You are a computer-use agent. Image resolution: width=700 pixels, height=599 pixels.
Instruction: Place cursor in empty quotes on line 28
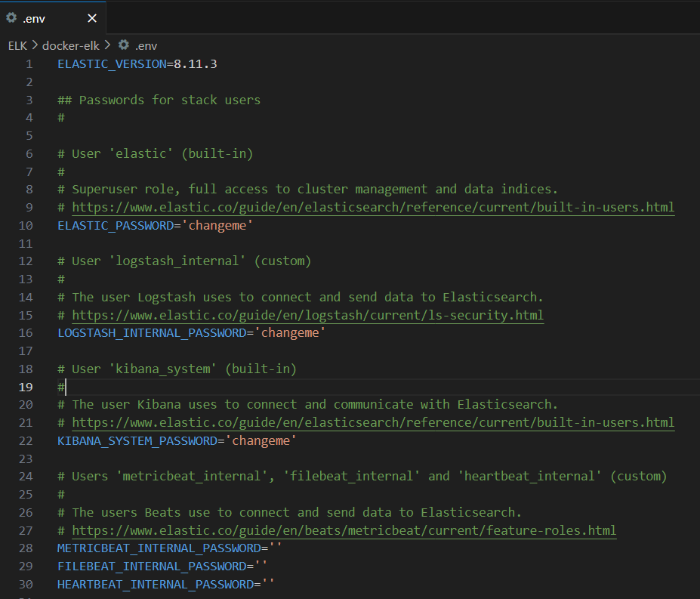276,548
